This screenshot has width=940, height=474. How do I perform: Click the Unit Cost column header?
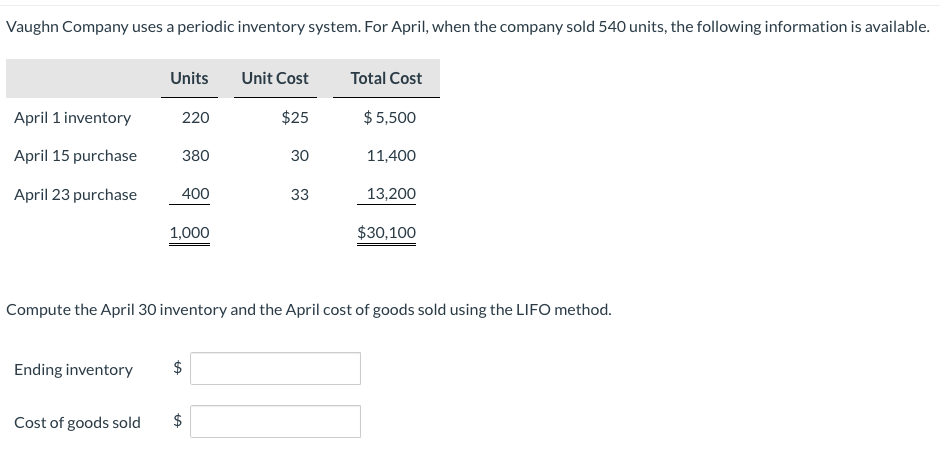275,78
